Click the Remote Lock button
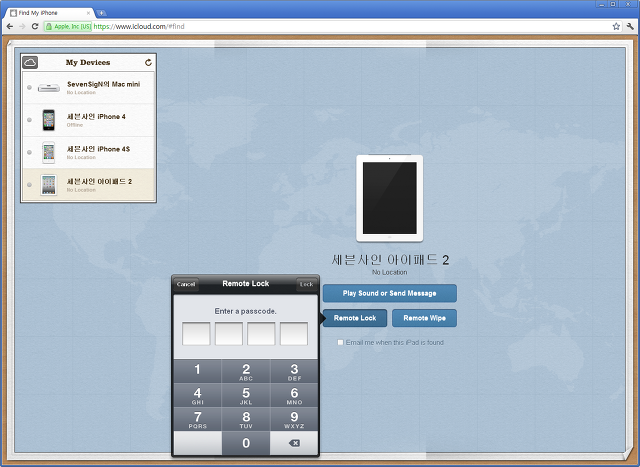 click(x=355, y=318)
